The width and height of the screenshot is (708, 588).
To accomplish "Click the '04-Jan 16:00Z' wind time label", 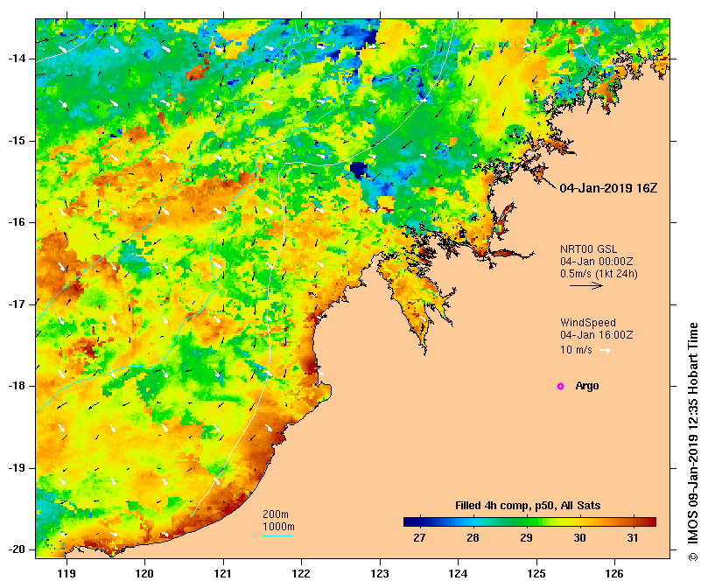I will pyautogui.click(x=597, y=335).
